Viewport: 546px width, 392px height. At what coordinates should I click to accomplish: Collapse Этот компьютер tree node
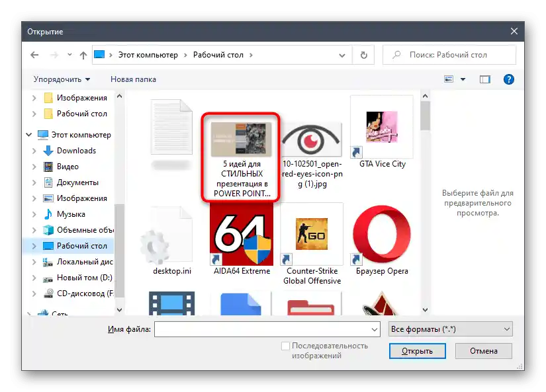pos(29,135)
